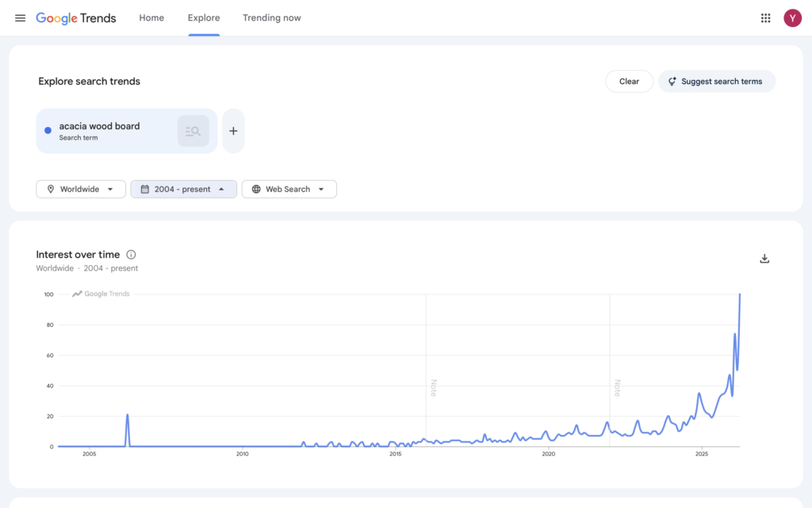
Task: Open the 2004 - present date range dropdown
Action: (x=183, y=189)
